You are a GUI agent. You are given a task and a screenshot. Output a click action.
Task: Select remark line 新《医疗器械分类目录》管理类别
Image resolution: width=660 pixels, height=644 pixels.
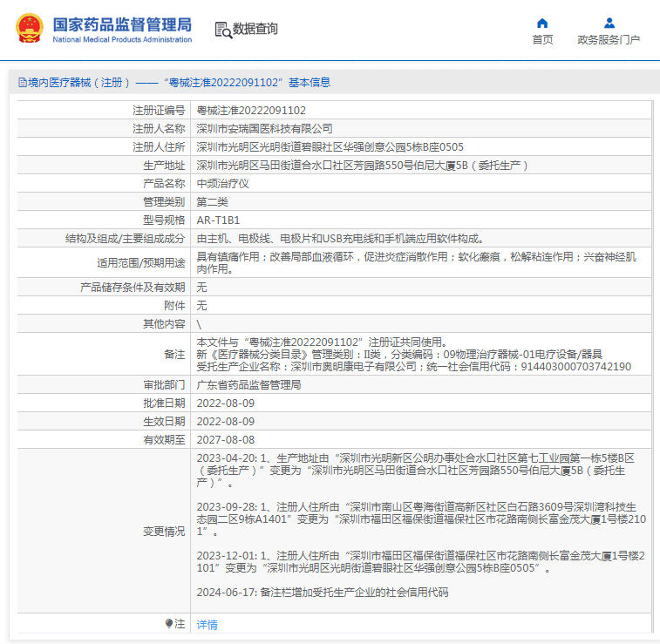[399, 354]
